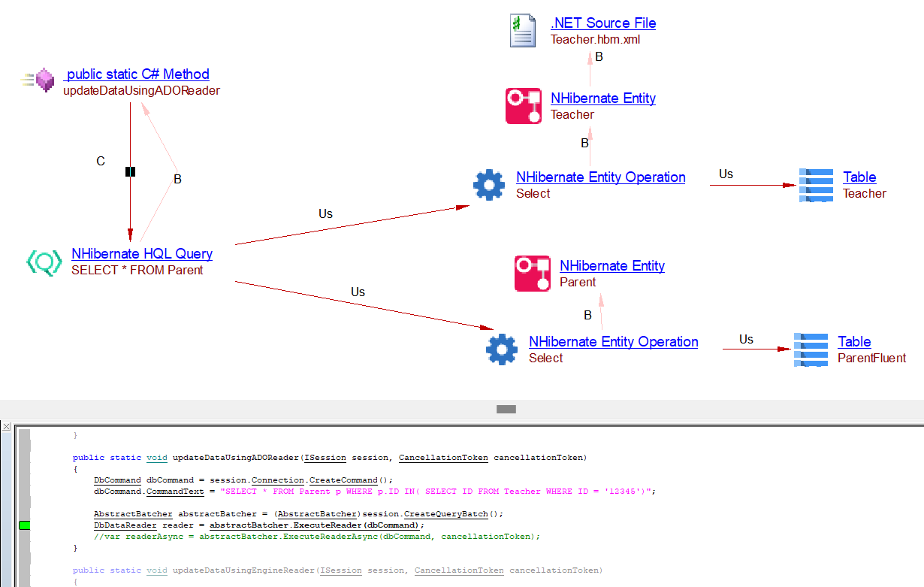
Task: Click gear icon of lower Select operation
Action: 502,349
